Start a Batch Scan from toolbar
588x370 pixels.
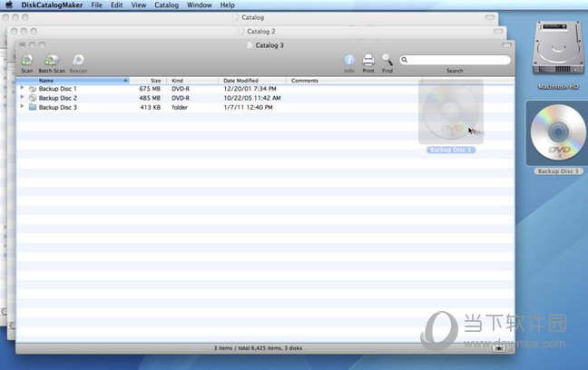pos(52,60)
